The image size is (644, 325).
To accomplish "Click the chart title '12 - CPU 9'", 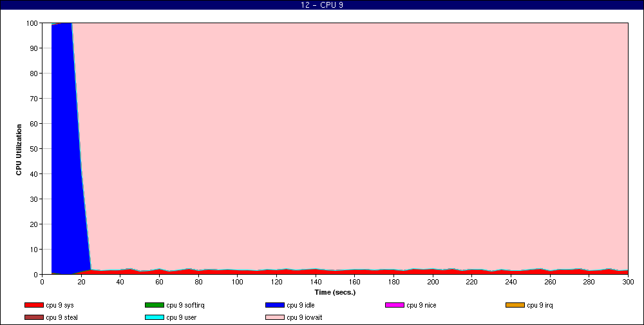I will coord(322,5).
